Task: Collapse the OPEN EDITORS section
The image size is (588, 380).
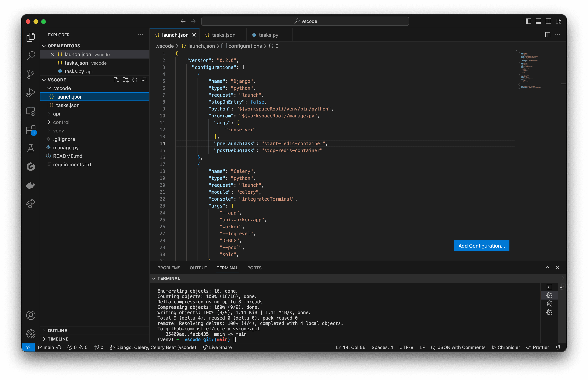Action: (x=44, y=46)
